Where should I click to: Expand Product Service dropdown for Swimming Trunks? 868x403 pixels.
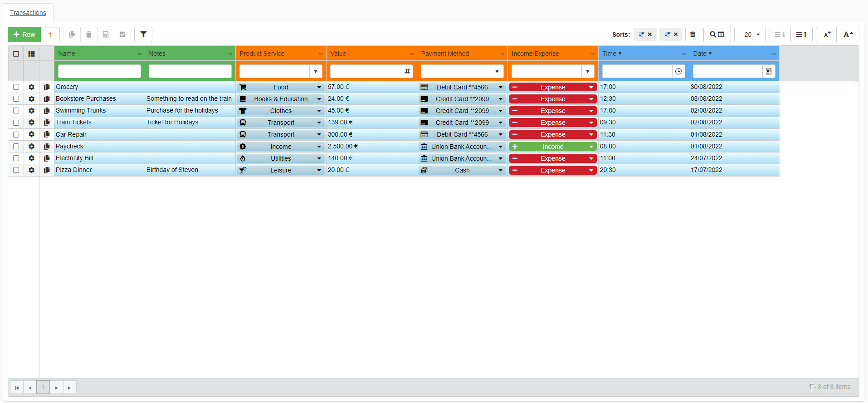(x=319, y=111)
